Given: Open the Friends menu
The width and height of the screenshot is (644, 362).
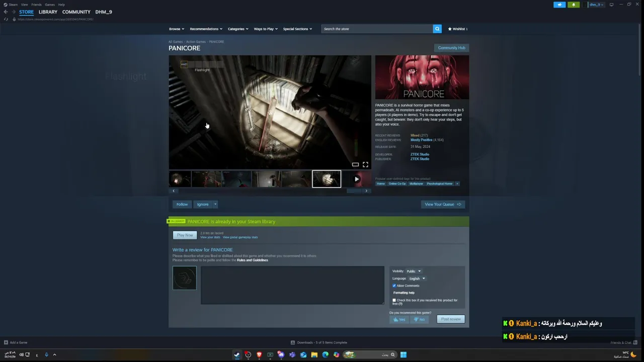Looking at the screenshot, I should [x=36, y=5].
